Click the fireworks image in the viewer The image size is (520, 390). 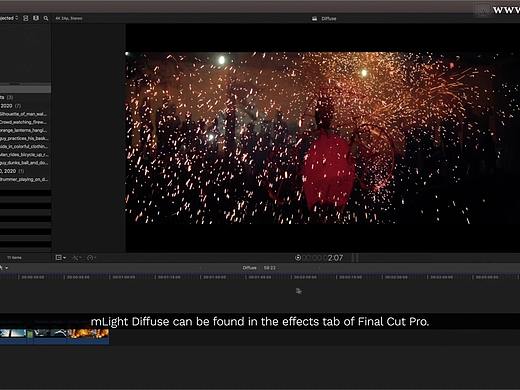pyautogui.click(x=322, y=138)
